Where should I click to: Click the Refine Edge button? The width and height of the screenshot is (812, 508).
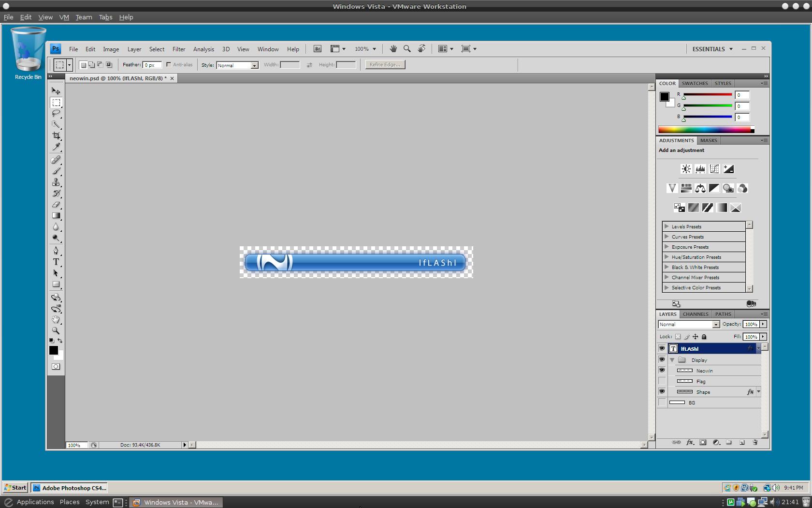385,65
